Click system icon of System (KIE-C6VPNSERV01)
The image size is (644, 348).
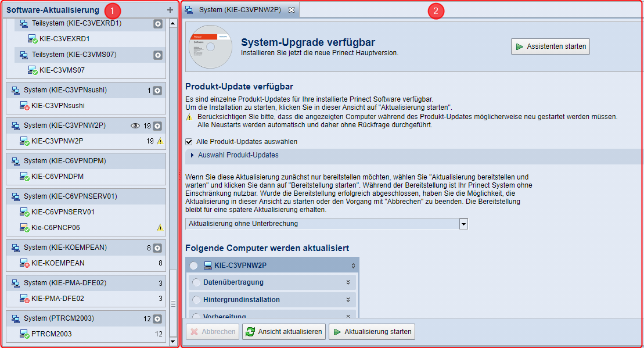coord(16,196)
